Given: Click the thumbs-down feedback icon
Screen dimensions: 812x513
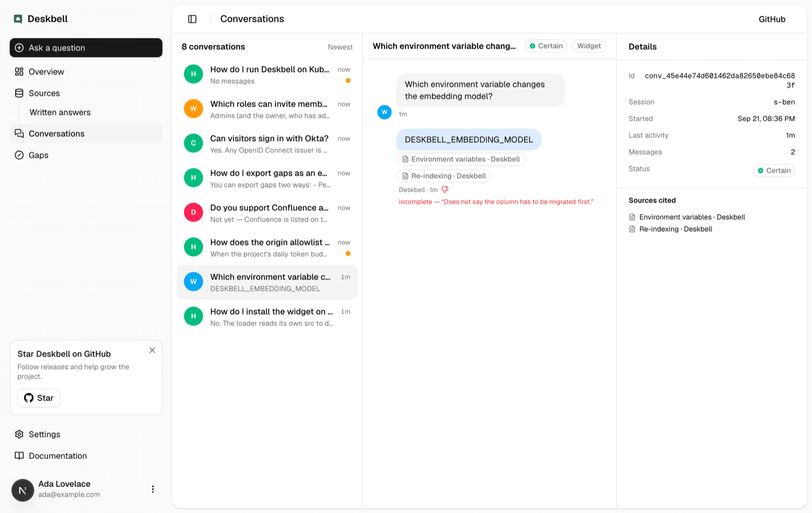Looking at the screenshot, I should 445,190.
